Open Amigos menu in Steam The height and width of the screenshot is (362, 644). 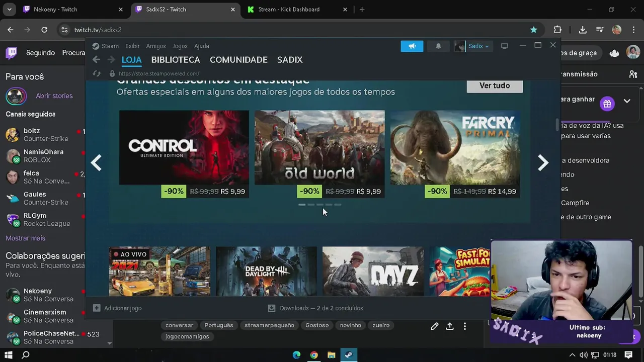156,46
